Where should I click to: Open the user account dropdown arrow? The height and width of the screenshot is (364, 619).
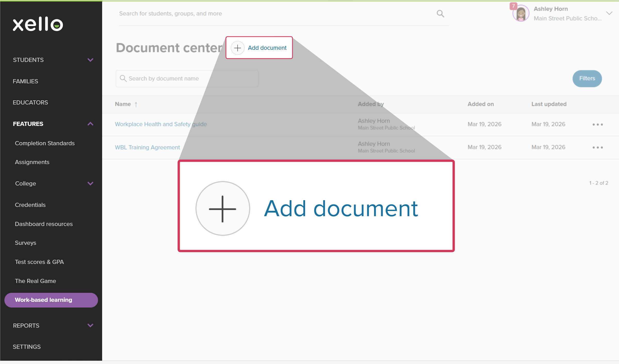pyautogui.click(x=609, y=13)
